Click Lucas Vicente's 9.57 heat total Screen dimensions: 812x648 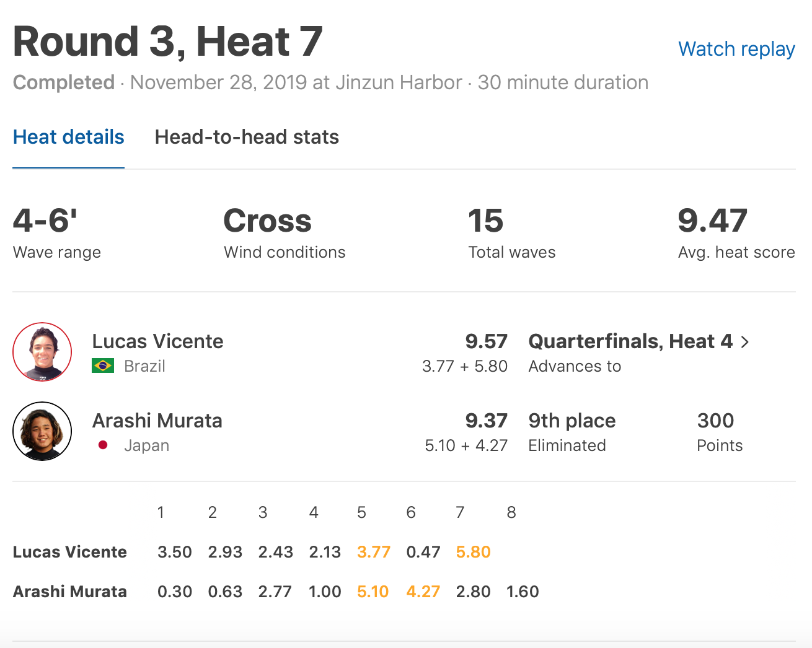[x=486, y=341]
